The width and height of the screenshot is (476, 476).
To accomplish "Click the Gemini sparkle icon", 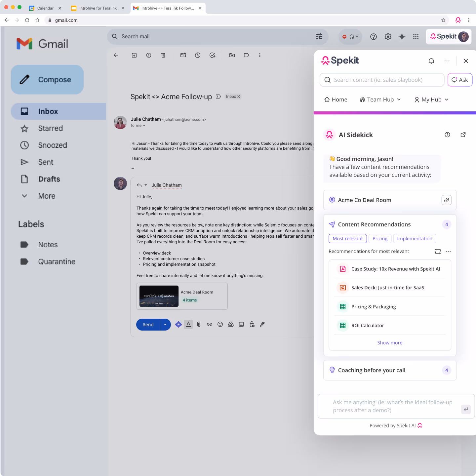I will tap(402, 37).
